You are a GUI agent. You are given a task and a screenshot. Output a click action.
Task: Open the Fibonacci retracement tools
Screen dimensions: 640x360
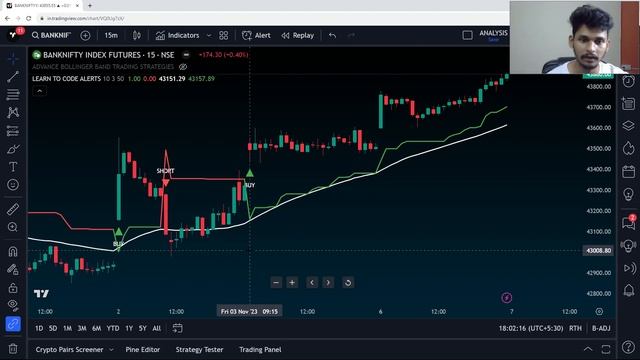click(13, 95)
